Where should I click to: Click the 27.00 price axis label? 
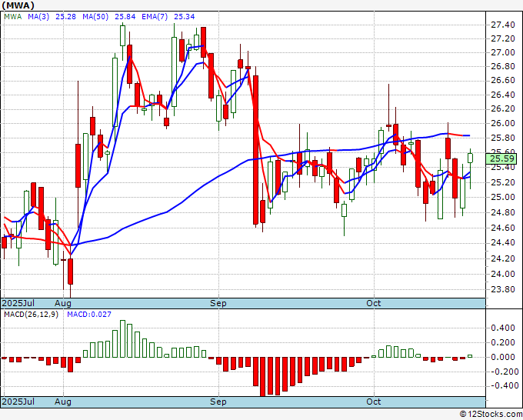tap(503, 53)
